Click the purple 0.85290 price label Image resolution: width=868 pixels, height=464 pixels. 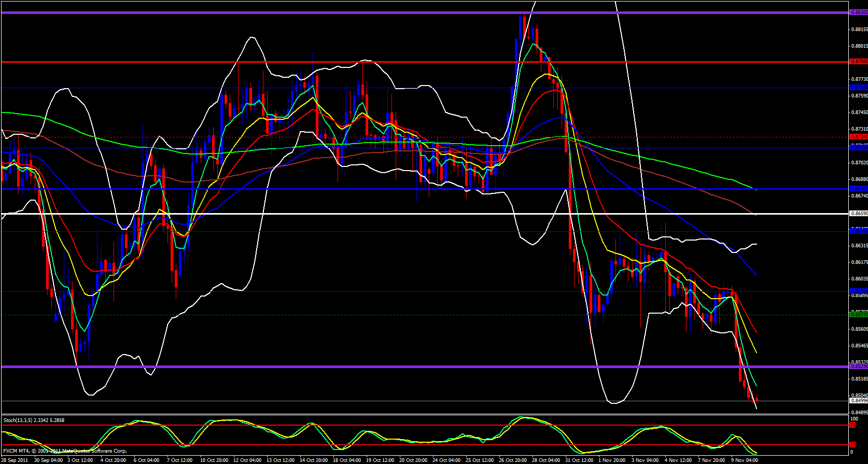click(858, 367)
